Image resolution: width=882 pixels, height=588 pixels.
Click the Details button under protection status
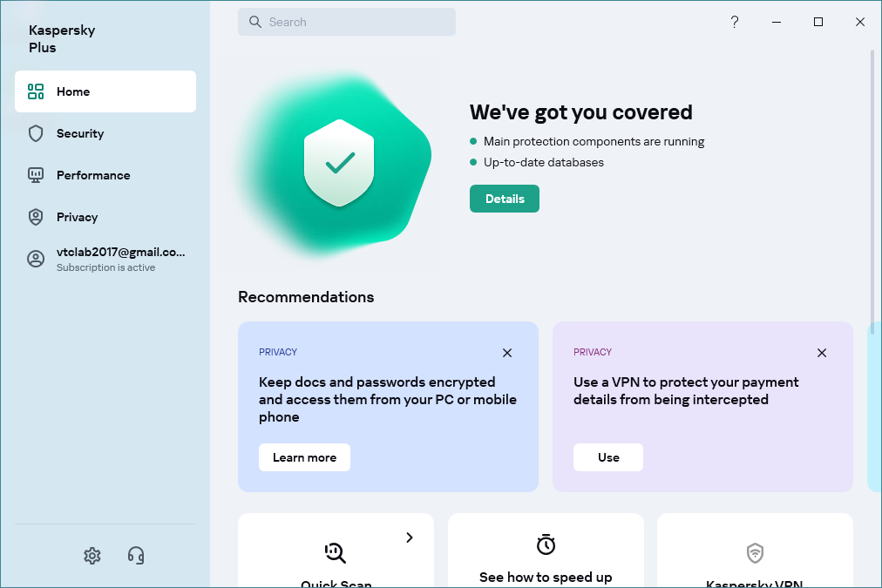tap(504, 199)
